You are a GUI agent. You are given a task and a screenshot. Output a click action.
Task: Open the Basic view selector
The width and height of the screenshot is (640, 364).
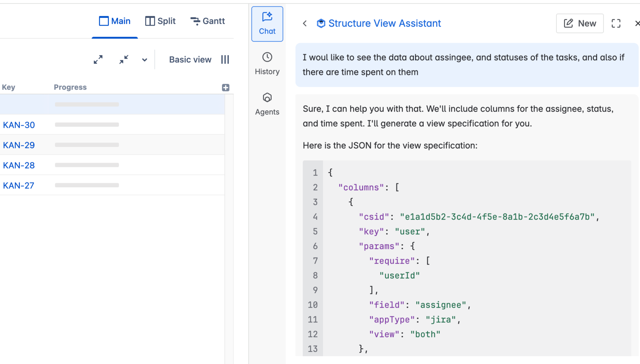[190, 59]
